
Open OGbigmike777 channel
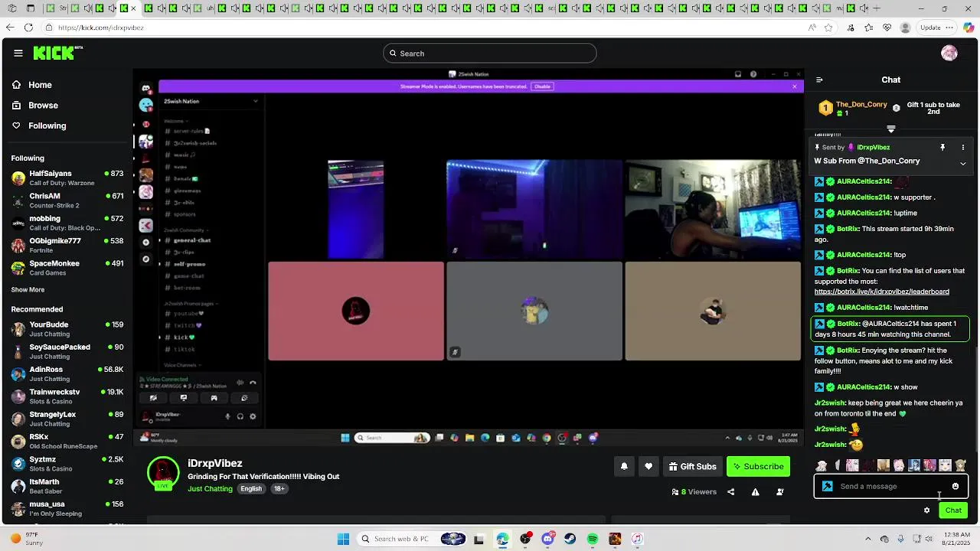pyautogui.click(x=67, y=246)
